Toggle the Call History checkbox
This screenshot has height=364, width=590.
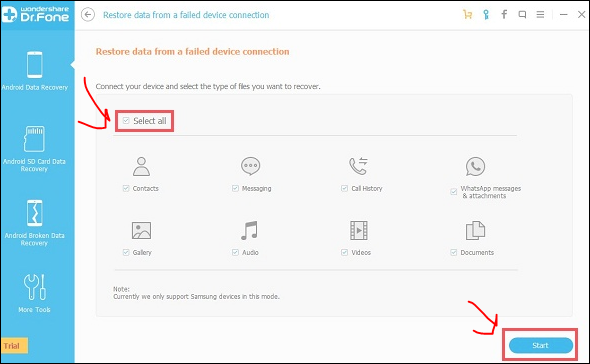[344, 188]
